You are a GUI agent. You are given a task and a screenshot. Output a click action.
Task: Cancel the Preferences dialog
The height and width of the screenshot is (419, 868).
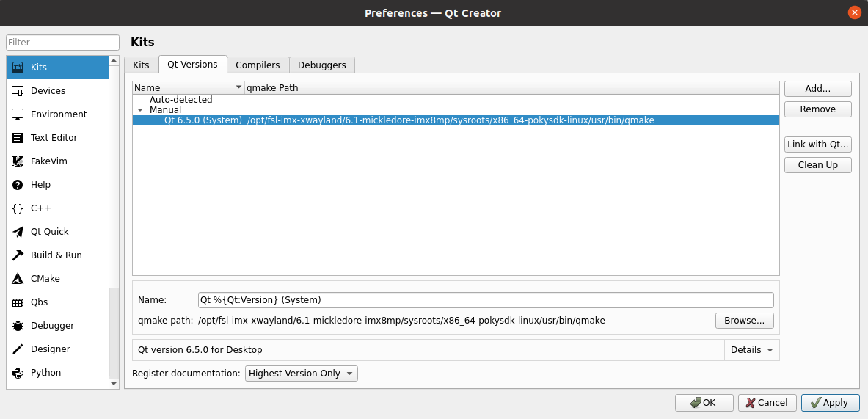pos(767,403)
